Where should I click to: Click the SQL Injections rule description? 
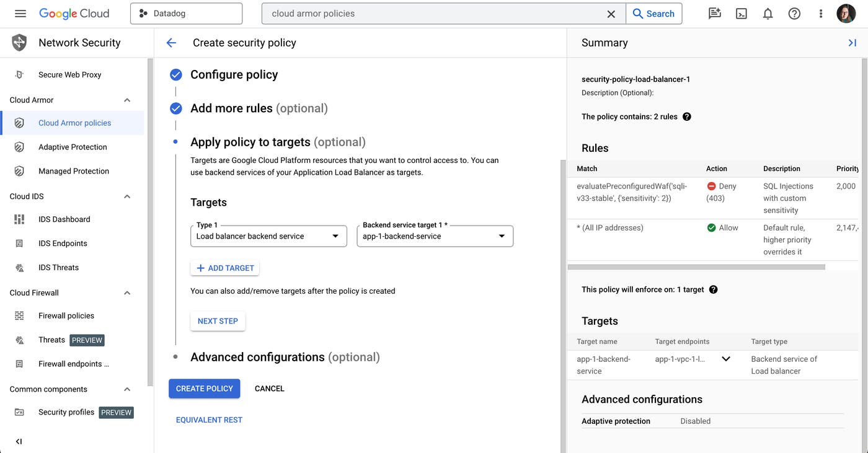pyautogui.click(x=788, y=198)
